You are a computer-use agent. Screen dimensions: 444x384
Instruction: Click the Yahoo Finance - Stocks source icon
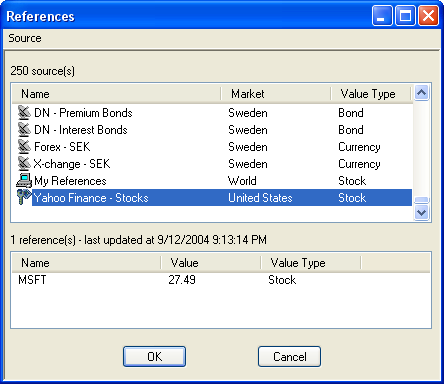[24, 197]
